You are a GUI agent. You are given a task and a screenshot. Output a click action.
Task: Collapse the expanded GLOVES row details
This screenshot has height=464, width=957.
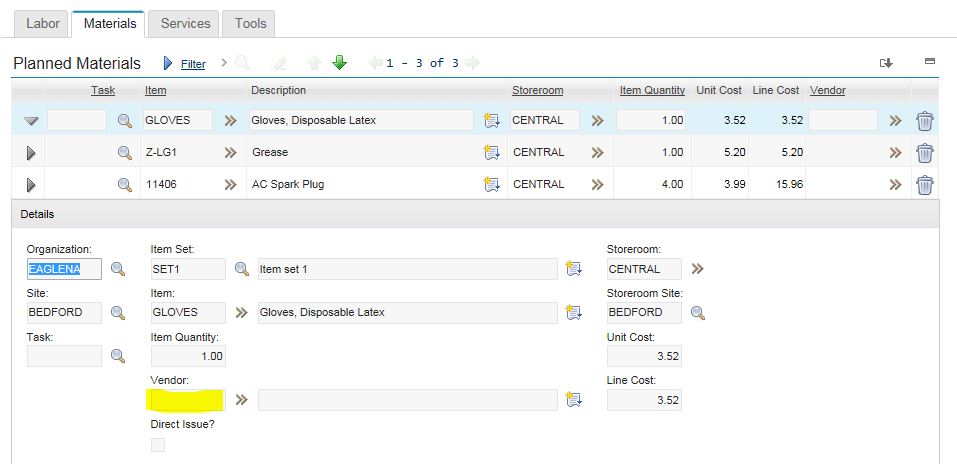[31, 121]
